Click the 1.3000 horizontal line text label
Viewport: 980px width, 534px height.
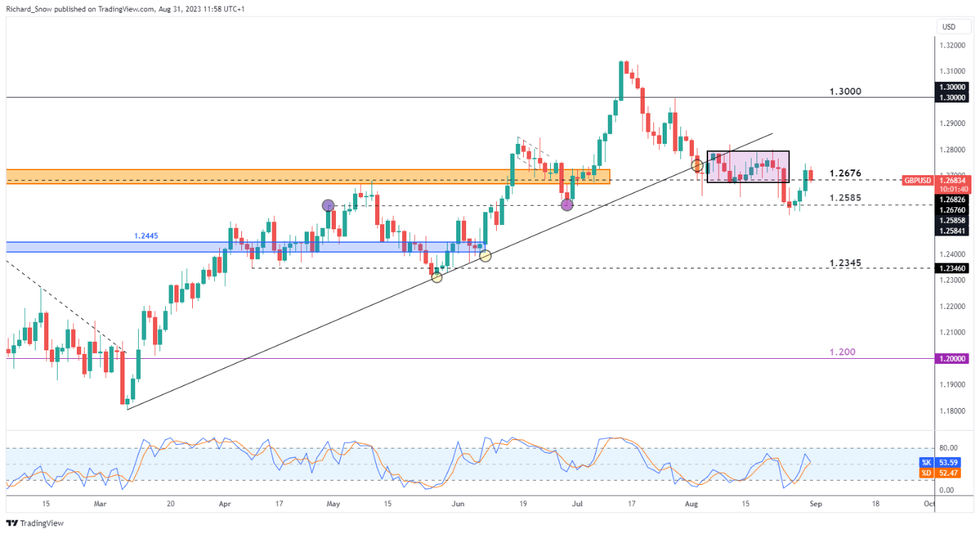845,92
